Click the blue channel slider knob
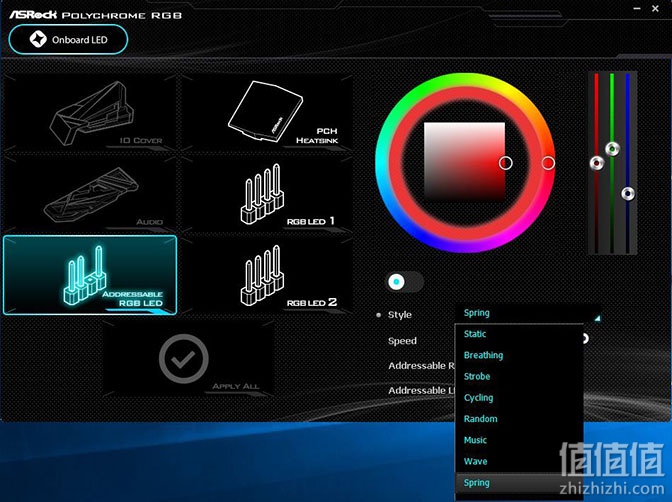 [628, 194]
